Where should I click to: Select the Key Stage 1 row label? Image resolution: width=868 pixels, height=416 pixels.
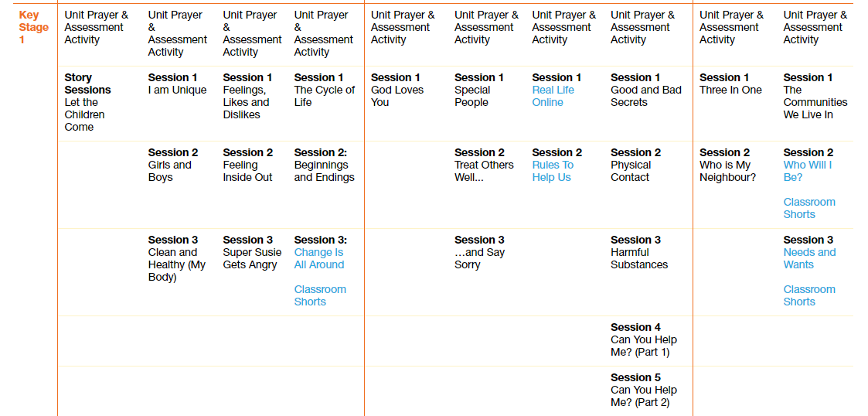(33, 27)
